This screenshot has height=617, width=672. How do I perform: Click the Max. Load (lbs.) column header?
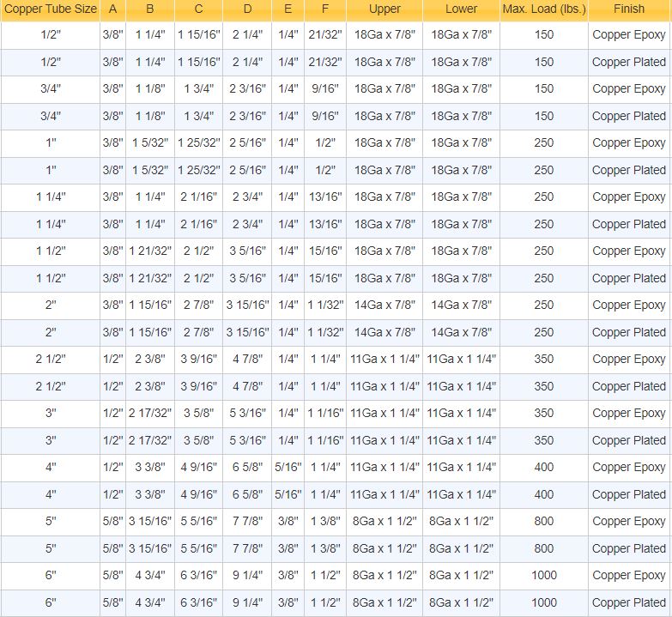tap(543, 9)
